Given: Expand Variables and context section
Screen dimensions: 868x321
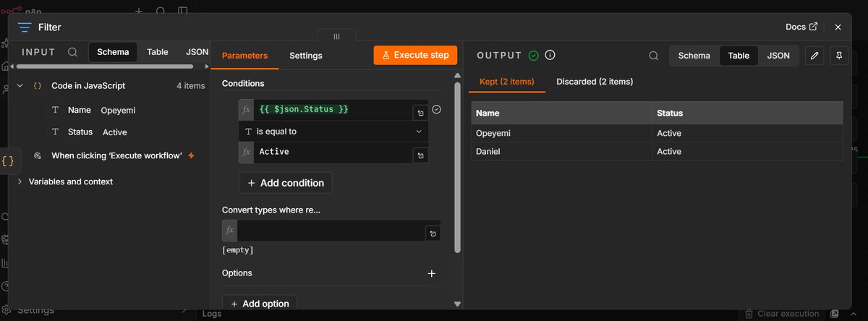Looking at the screenshot, I should [x=20, y=181].
